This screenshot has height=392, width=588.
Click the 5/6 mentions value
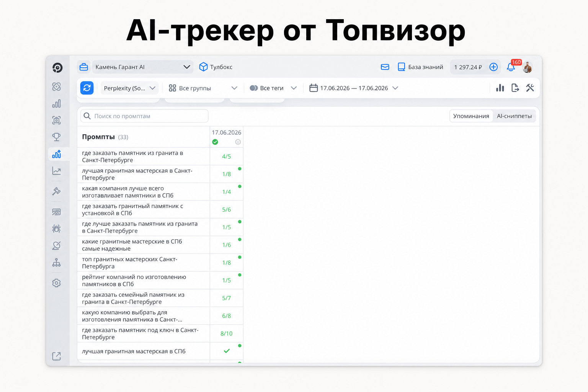coord(227,209)
